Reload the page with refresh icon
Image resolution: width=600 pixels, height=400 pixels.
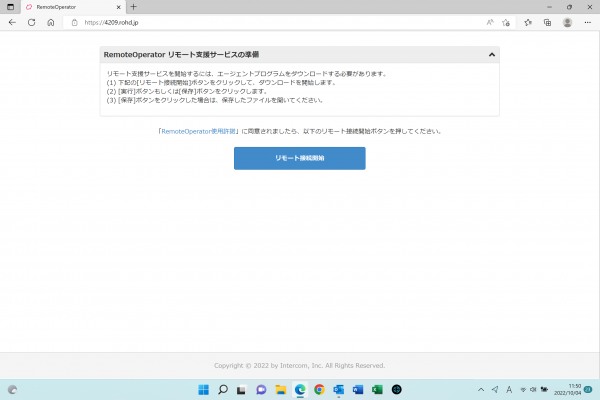click(x=31, y=23)
